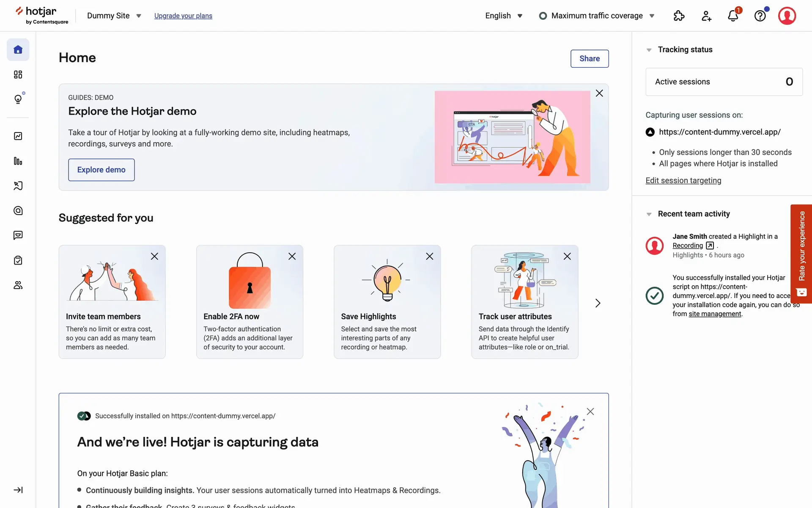
Task: Click the notifications bell icon
Action: click(x=733, y=16)
